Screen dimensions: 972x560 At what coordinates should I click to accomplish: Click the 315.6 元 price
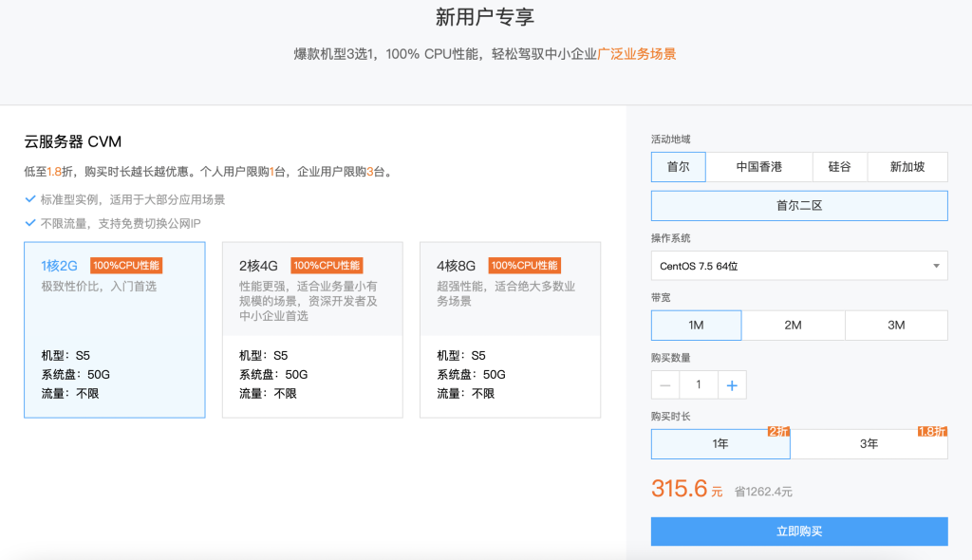(687, 490)
